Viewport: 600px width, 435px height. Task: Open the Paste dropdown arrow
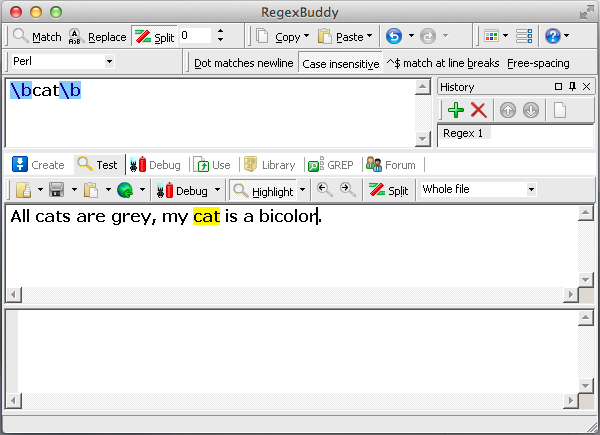tap(369, 36)
